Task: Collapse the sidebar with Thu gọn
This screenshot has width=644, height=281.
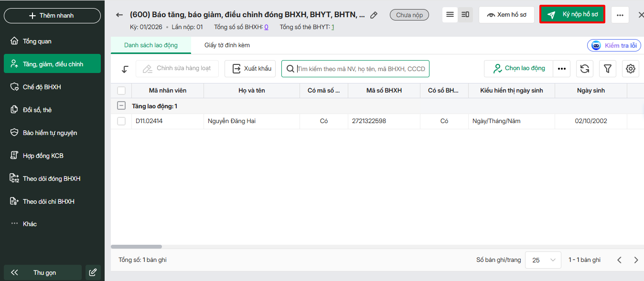Action: point(43,272)
